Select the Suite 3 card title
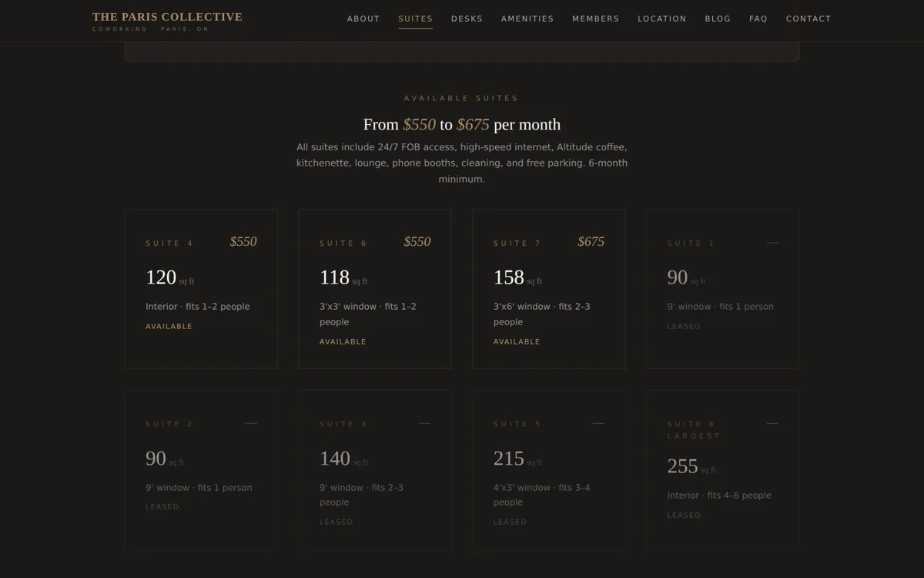Screen dimensions: 924x578 (343, 425)
